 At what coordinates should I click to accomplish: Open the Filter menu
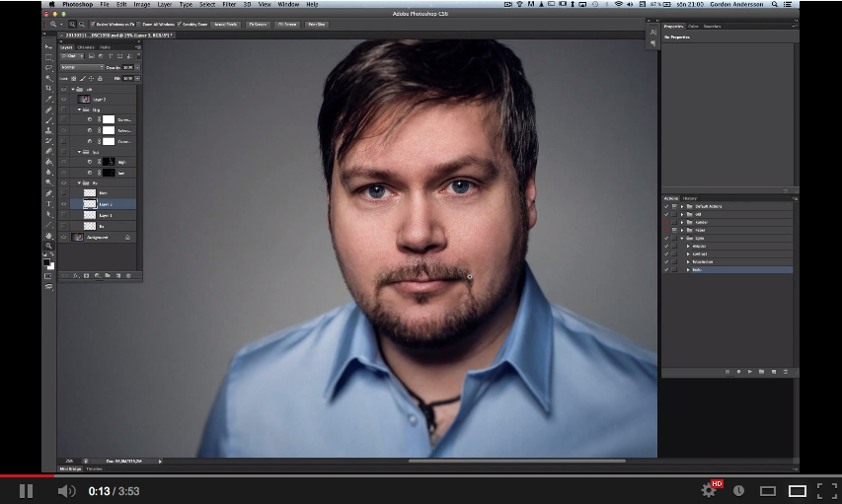229,4
